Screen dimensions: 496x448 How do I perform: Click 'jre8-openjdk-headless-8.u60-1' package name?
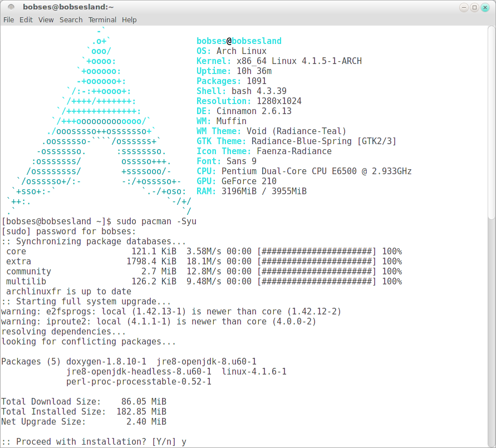pos(139,372)
